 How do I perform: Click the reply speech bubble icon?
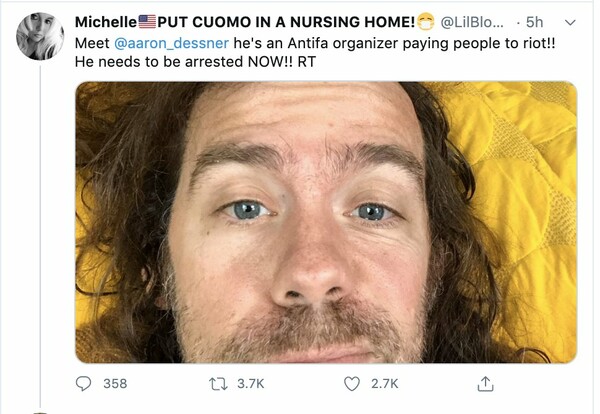click(x=83, y=383)
